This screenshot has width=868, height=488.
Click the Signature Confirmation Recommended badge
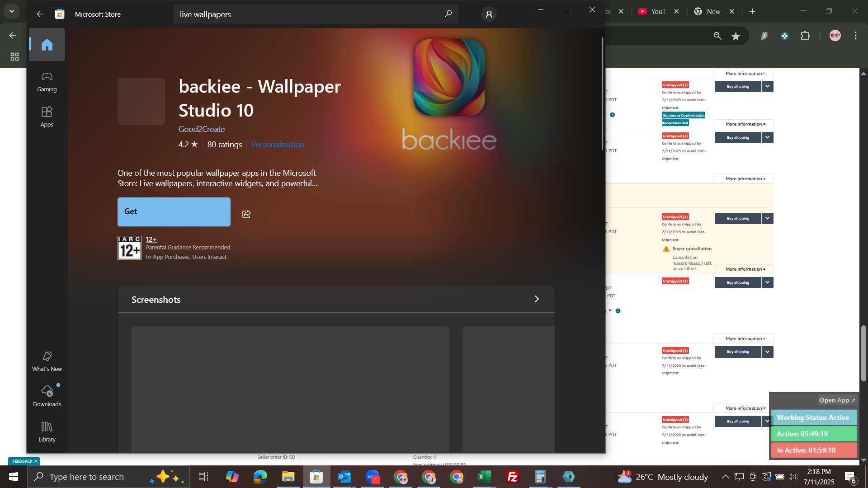[x=683, y=119]
